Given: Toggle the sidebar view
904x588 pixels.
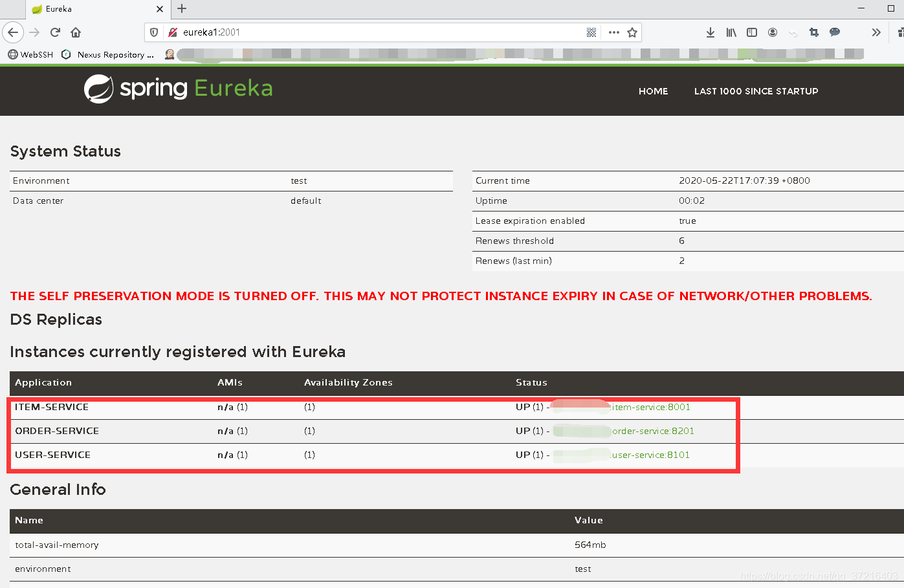Looking at the screenshot, I should pyautogui.click(x=752, y=32).
